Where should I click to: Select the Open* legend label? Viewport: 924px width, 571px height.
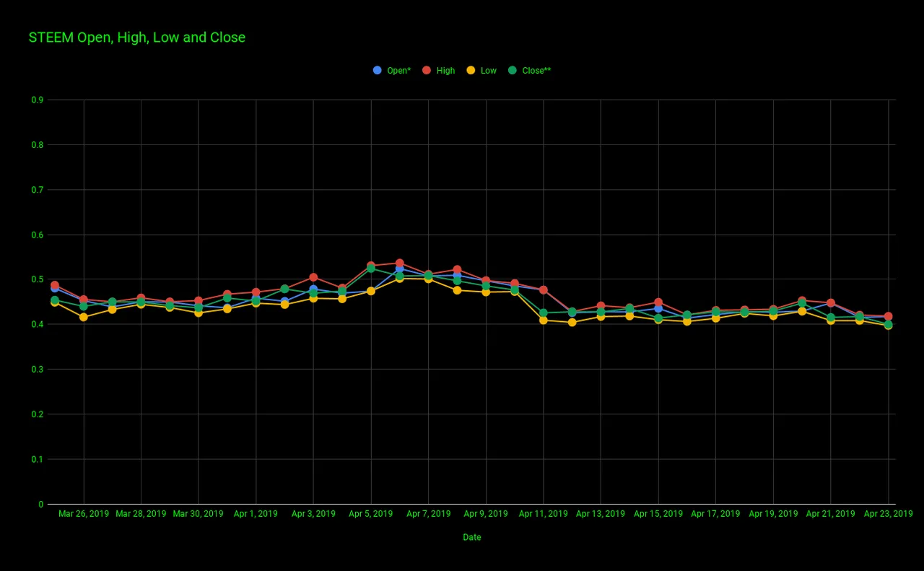(x=399, y=71)
